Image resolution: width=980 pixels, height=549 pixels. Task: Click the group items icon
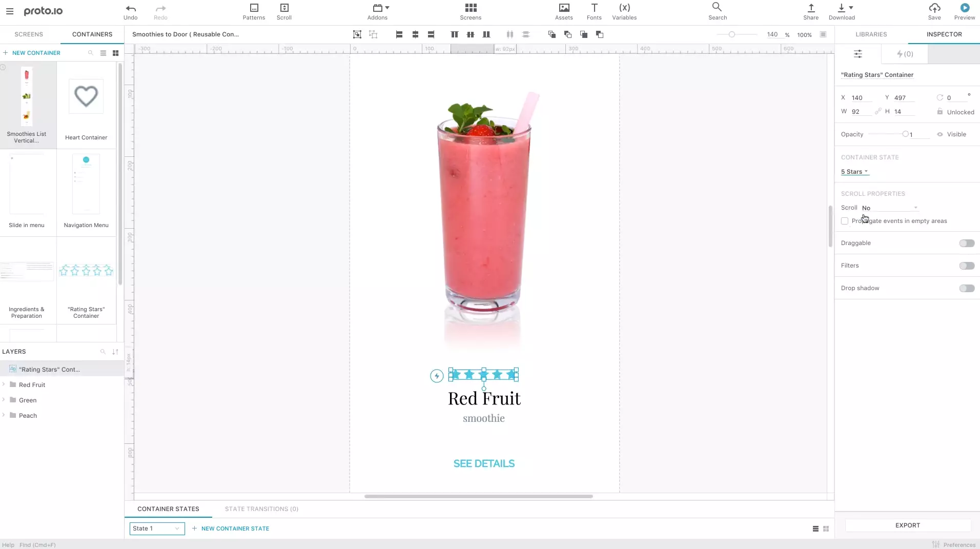[x=357, y=34]
